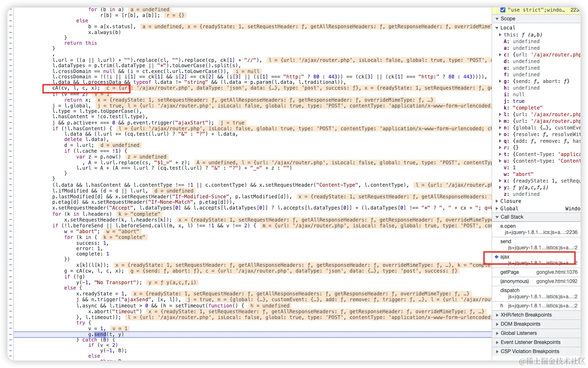Click scope value 'v: 1'
Image resolution: width=588 pixels, height=368 pixels.
(x=509, y=168)
